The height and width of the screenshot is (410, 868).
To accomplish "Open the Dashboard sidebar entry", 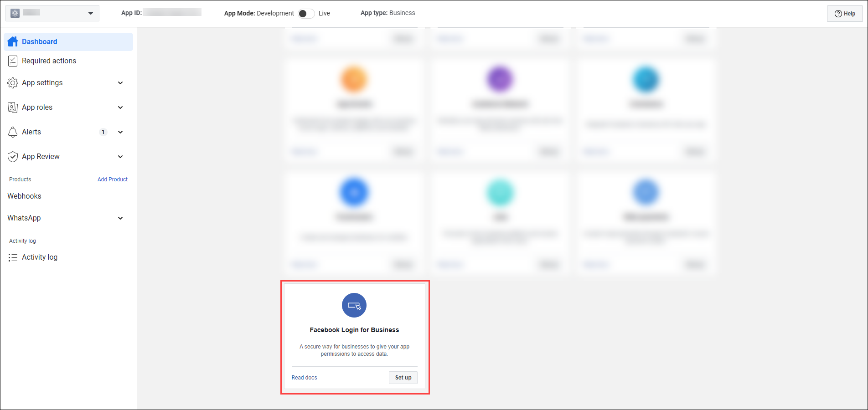I will point(40,41).
